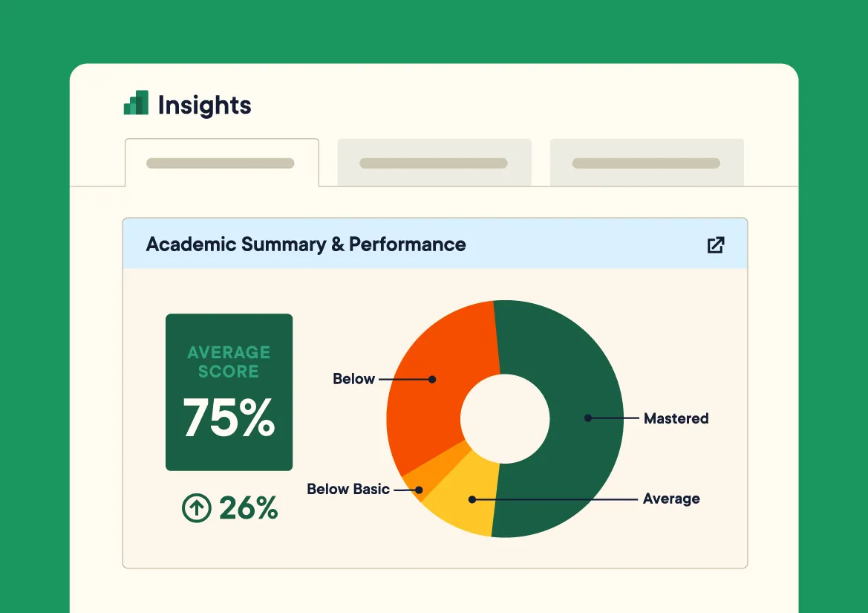Click the dot marker on the Average segment
The width and height of the screenshot is (868, 613).
(x=472, y=499)
